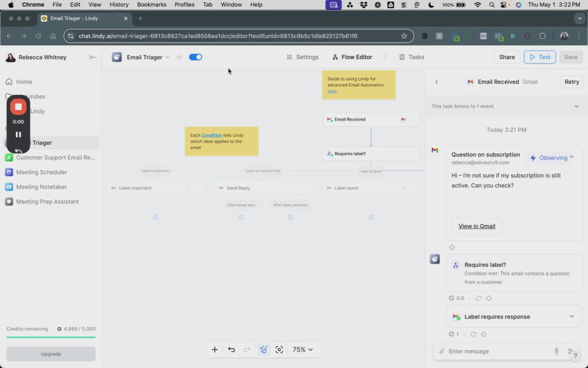Open Spotlight search in menu bar
The height and width of the screenshot is (368, 588).
[x=492, y=5]
